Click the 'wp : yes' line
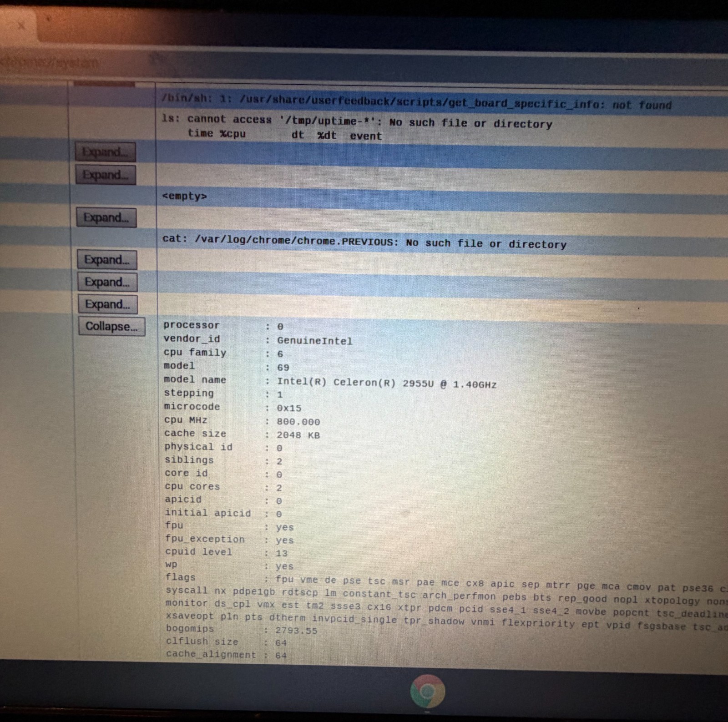This screenshot has width=728, height=722. tap(229, 565)
